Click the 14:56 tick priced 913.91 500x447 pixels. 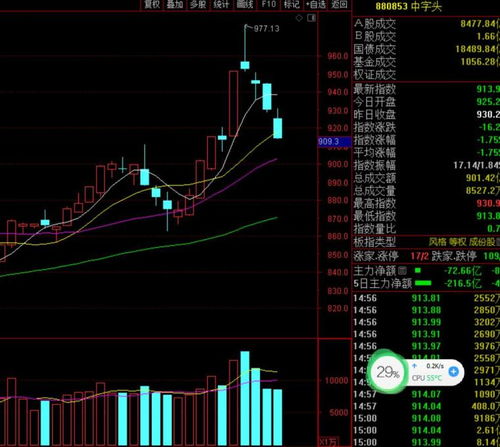(427, 334)
